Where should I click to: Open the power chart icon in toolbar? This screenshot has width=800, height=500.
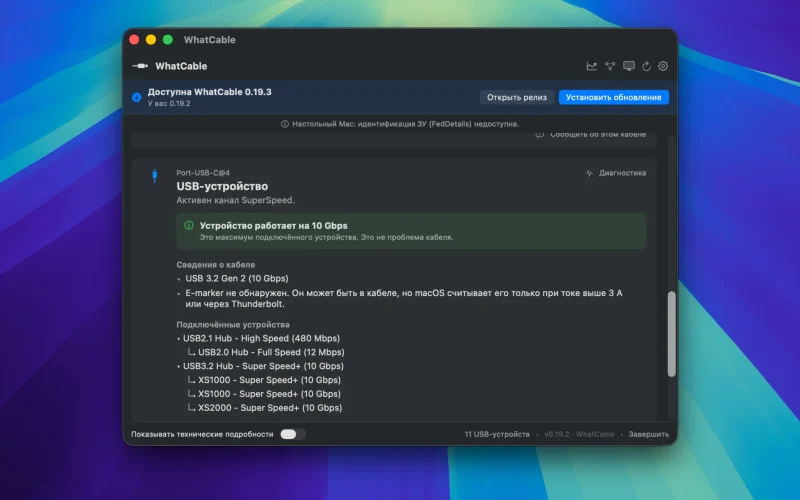[591, 66]
